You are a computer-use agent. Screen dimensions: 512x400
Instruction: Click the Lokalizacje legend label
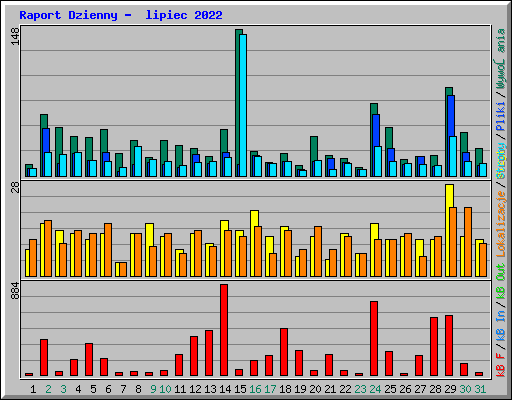coord(501,224)
